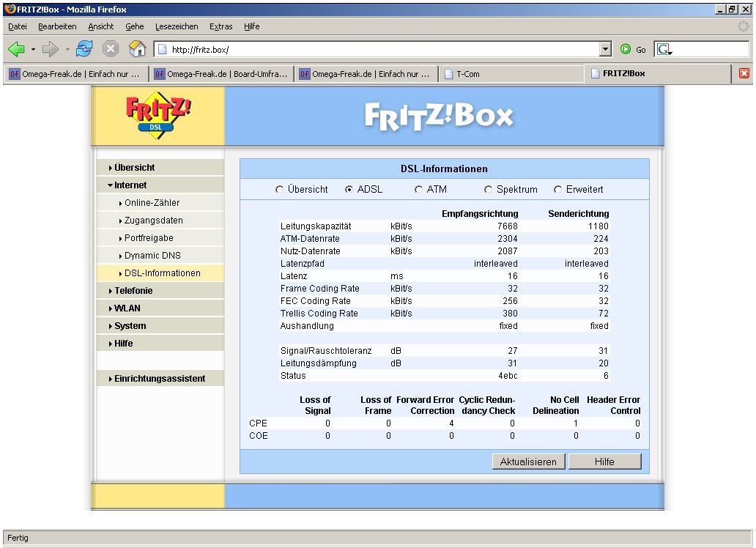Click the FRITZ!Box banner title

point(439,116)
